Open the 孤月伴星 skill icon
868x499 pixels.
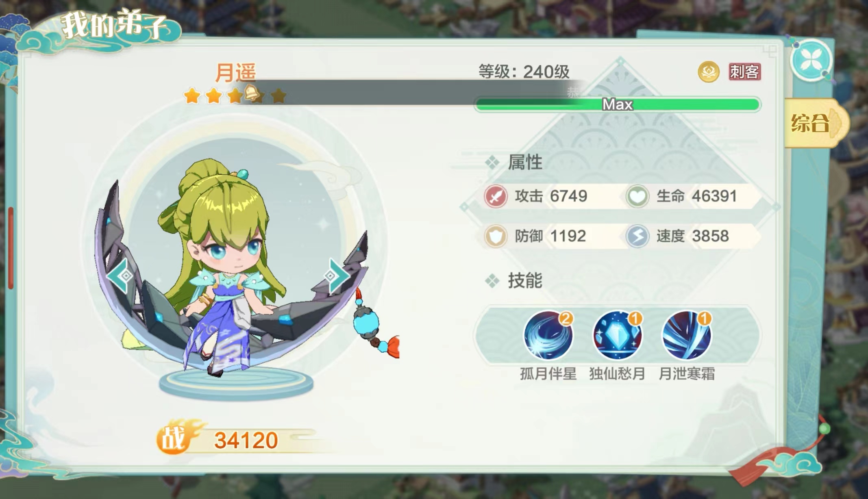click(x=548, y=335)
